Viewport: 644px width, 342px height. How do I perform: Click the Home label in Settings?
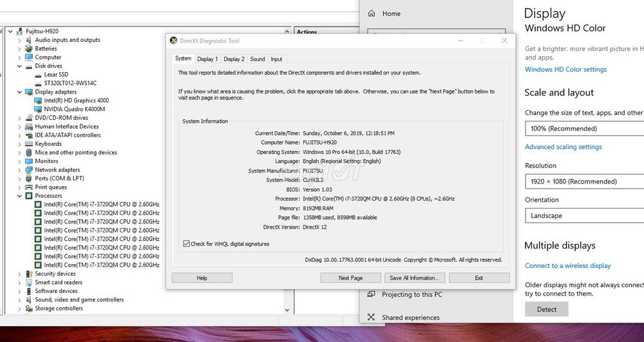391,14
